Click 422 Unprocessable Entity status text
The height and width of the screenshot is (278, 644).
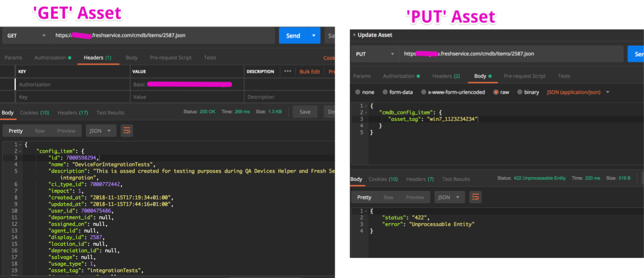[539, 178]
